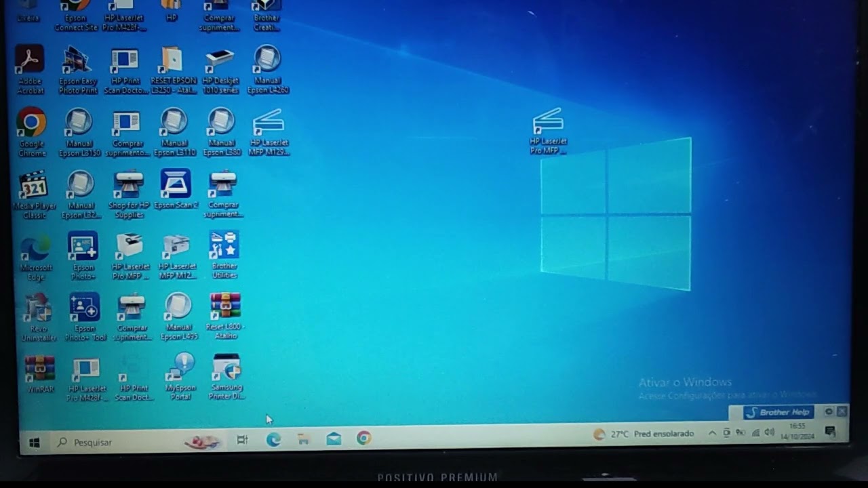
Task: Open the Brother Utilities desktop shortcut
Action: coord(224,255)
